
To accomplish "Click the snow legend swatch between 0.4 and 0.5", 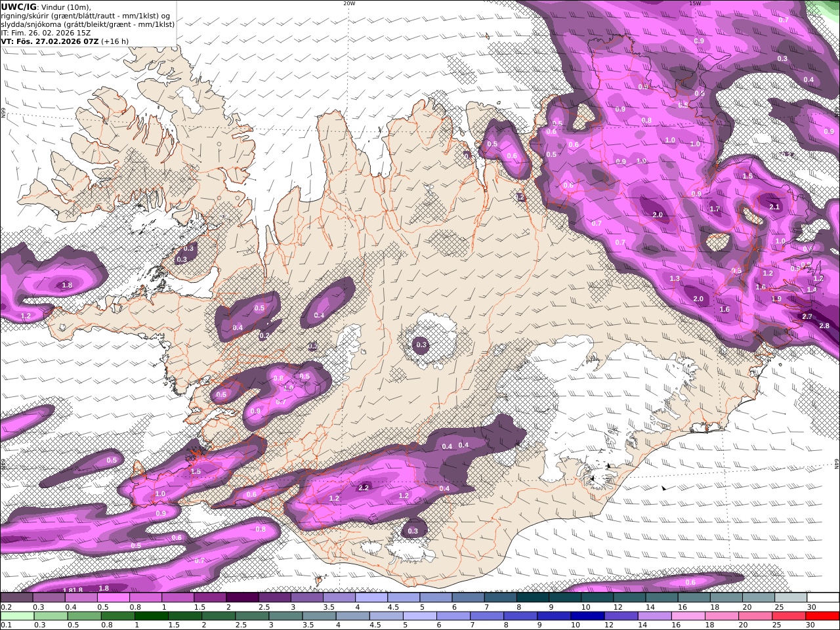I will (81, 598).
